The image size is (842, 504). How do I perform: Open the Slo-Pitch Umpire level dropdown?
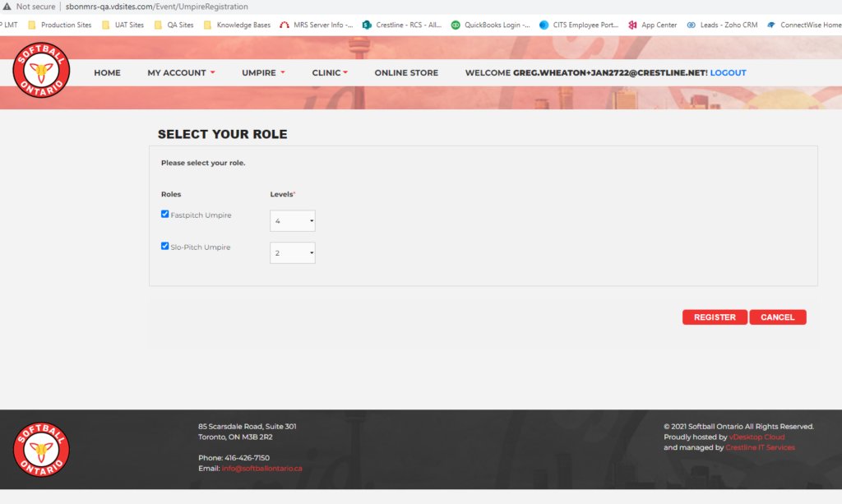pos(293,253)
